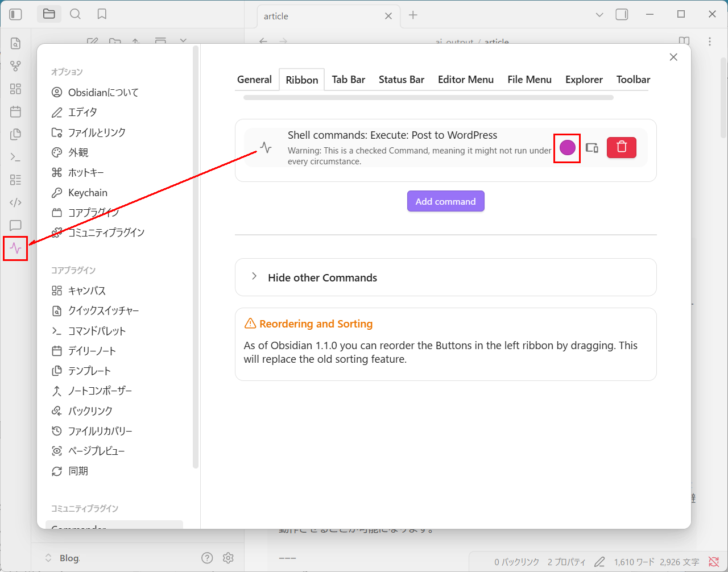Toggle the right sidebar panel

pos(622,15)
